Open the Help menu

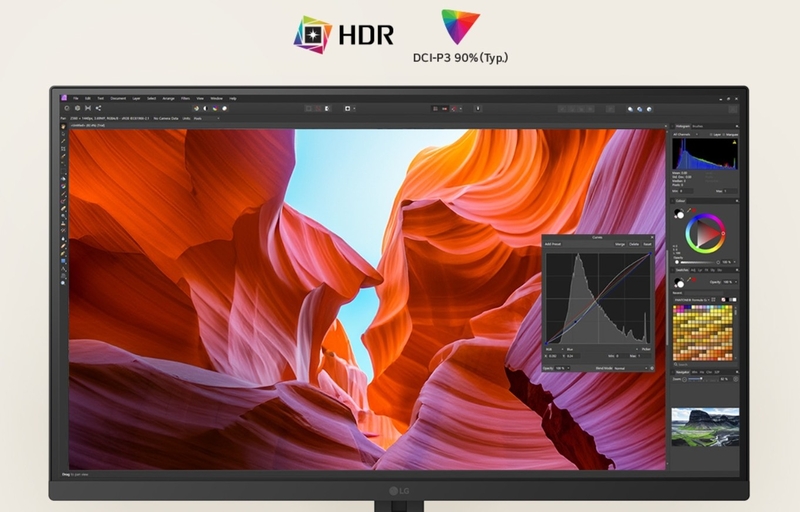(x=233, y=98)
